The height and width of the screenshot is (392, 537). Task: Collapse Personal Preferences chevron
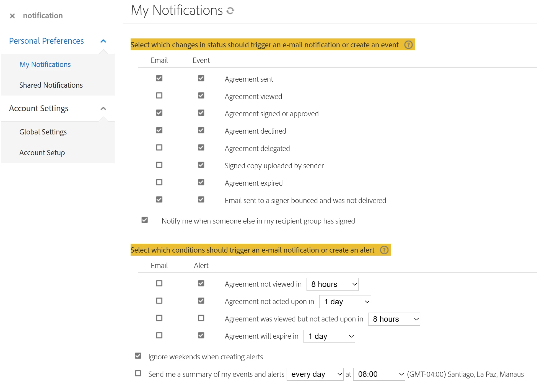(x=103, y=41)
